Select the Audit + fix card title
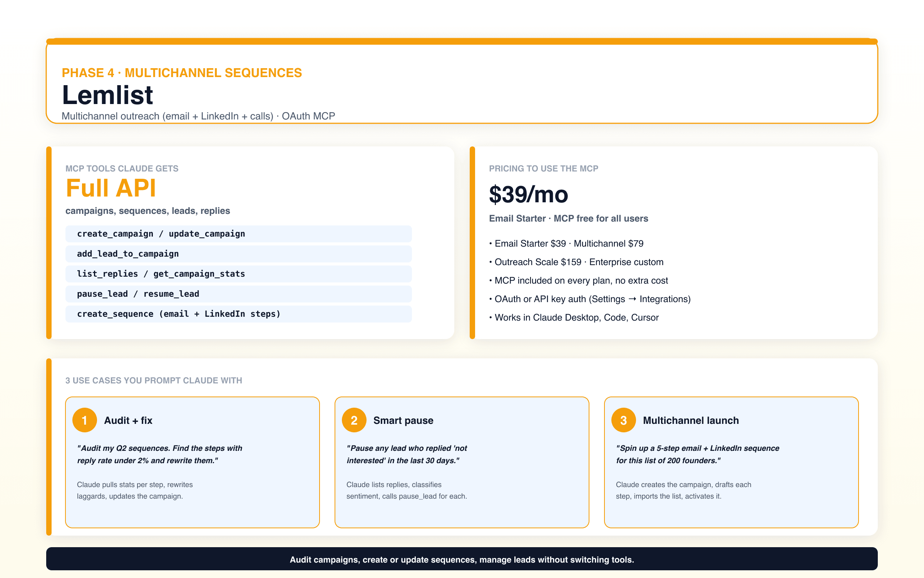Screen dimensions: 924x578 [128, 420]
